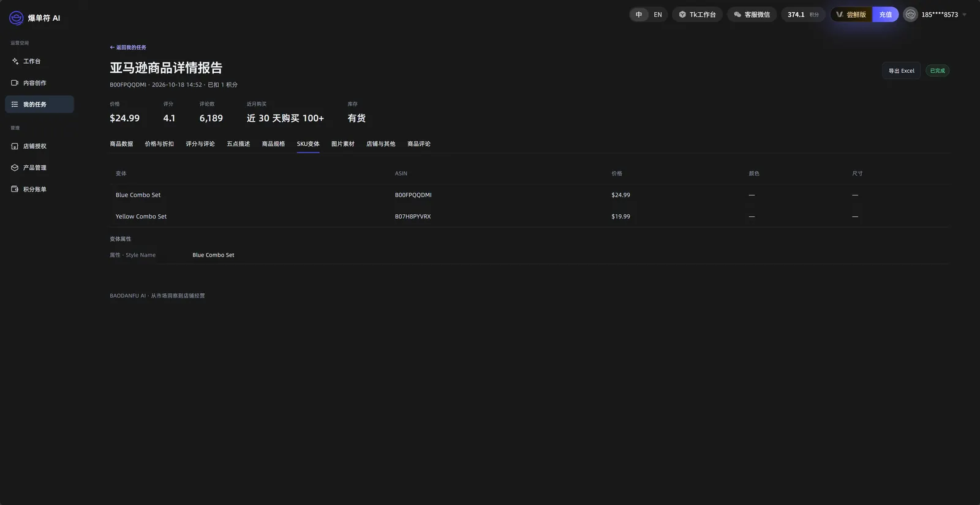Open the 客服微信 WeChat button
980x505 pixels.
752,15
